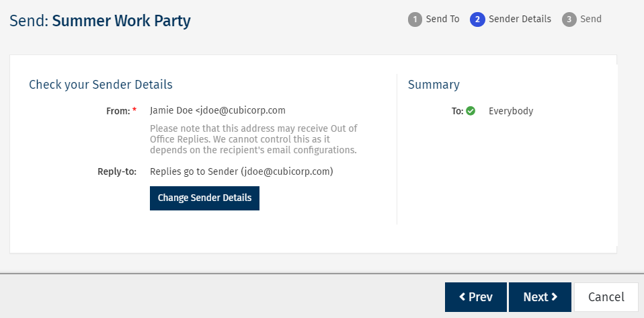Screen dimensions: 644x318
Task: Click the Out of Office Replies note
Action: click(x=253, y=139)
